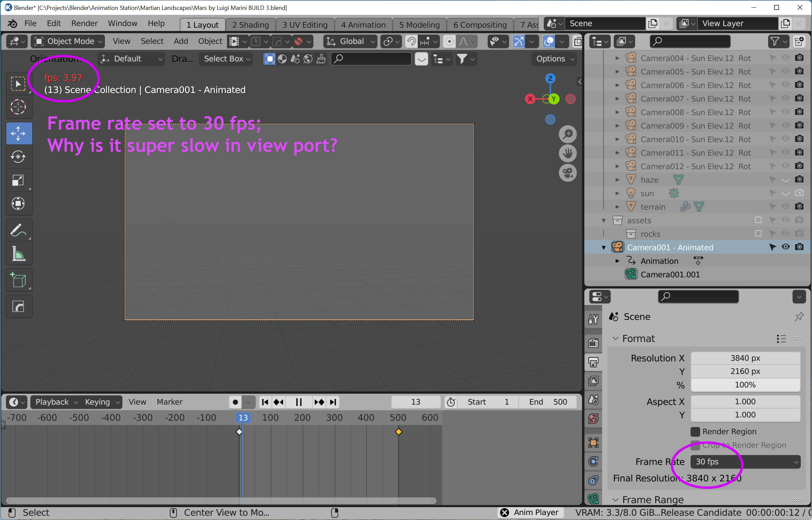Select the Select Box tool icon
The width and height of the screenshot is (812, 520).
point(18,84)
